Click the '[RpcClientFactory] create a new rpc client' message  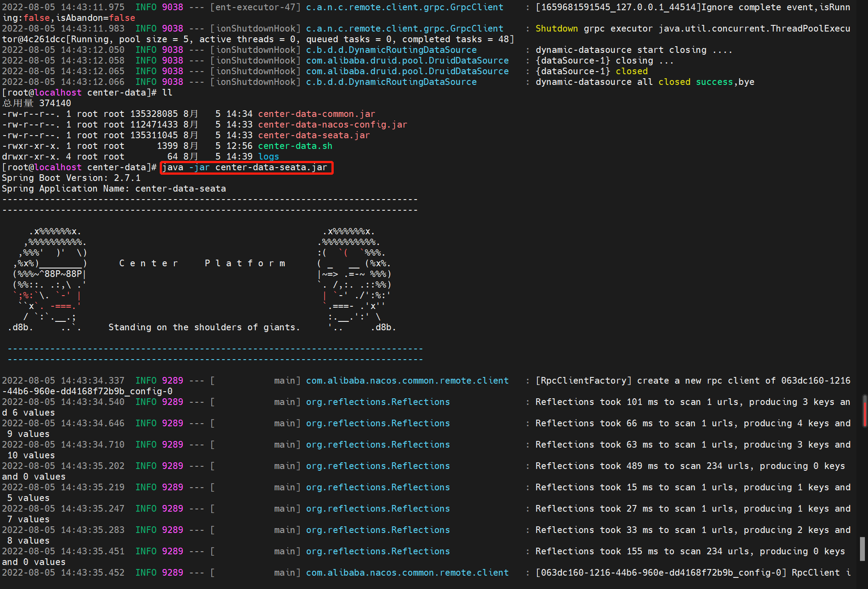(693, 381)
